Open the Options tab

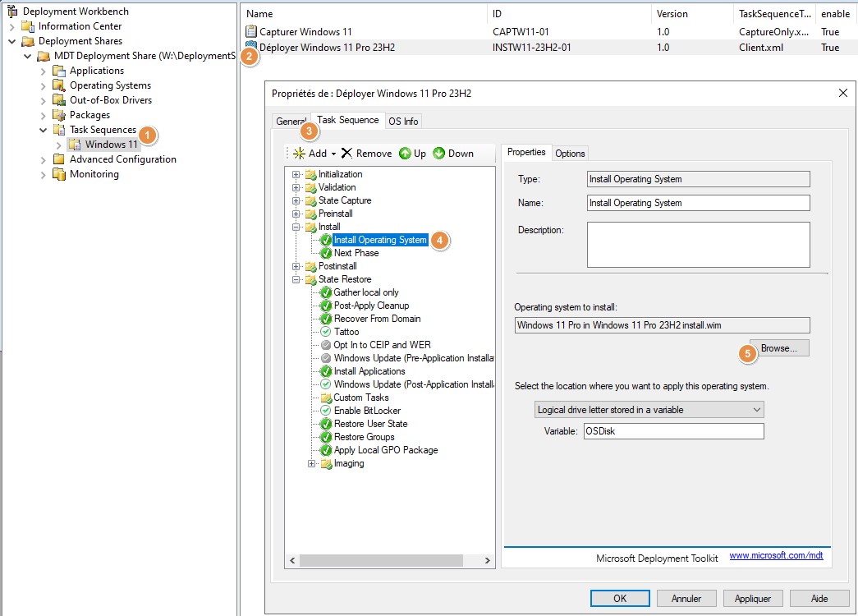pos(570,154)
